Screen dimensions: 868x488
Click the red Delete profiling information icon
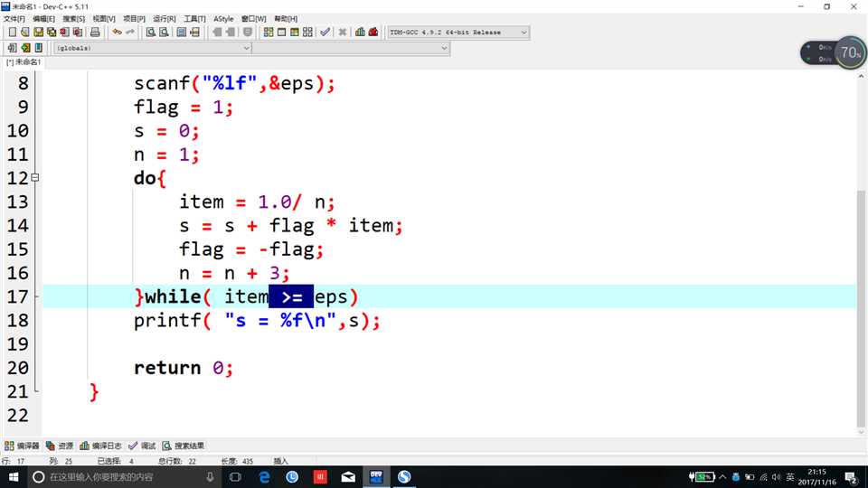click(373, 33)
